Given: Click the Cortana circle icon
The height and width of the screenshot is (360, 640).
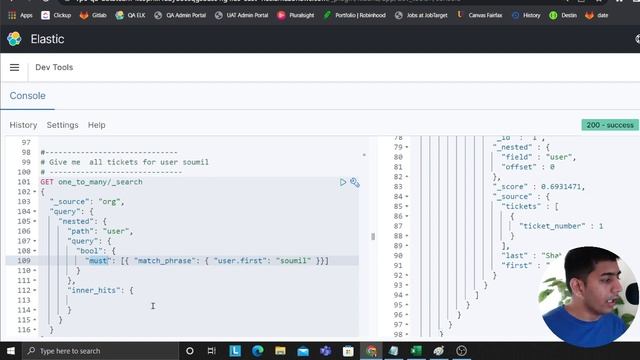Looking at the screenshot, I should coord(189,351).
